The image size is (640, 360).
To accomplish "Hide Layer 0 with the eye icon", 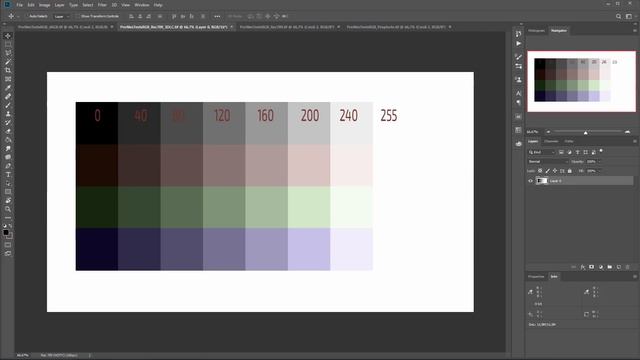I will point(531,181).
